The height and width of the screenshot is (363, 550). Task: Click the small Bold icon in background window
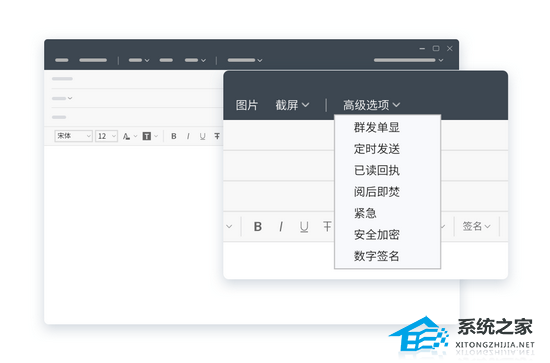click(174, 136)
